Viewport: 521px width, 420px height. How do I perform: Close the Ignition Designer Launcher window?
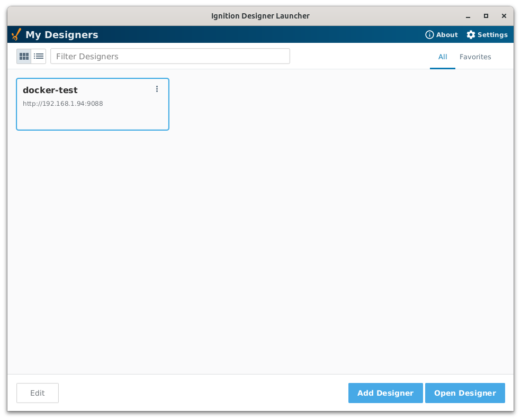click(503, 16)
